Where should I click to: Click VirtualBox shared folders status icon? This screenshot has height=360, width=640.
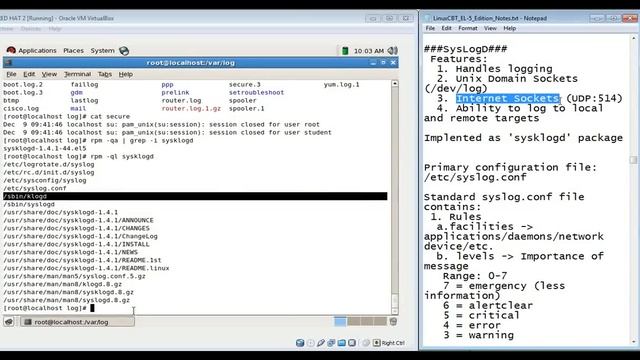tap(342, 343)
